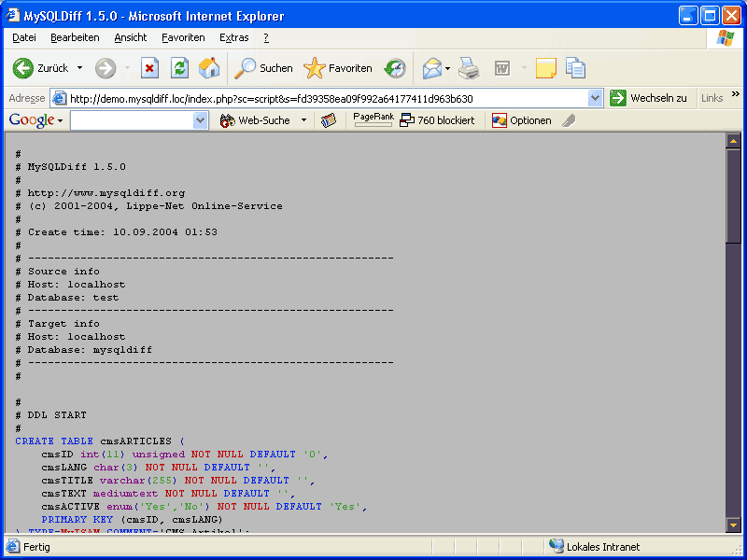Open the Datei menu
Screen dimensions: 747x560
24,37
